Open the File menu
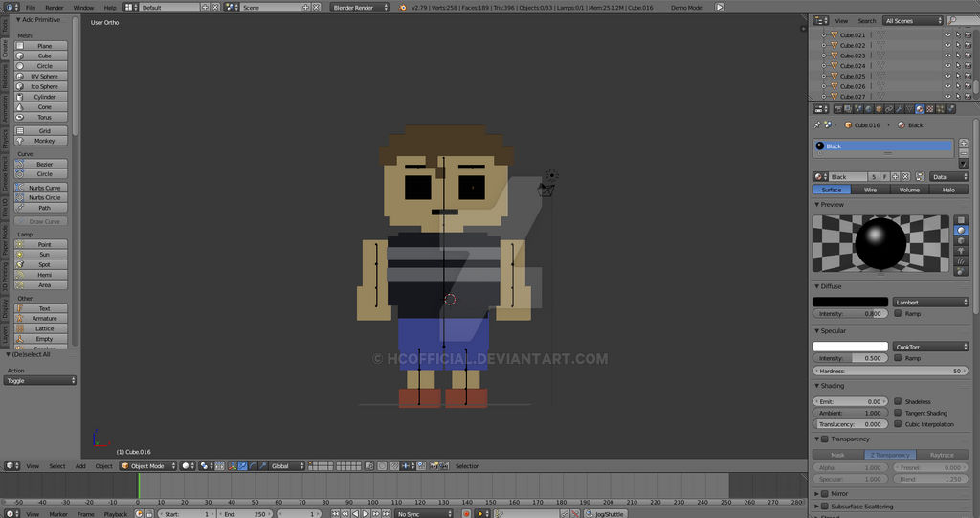980x518 pixels. point(30,8)
